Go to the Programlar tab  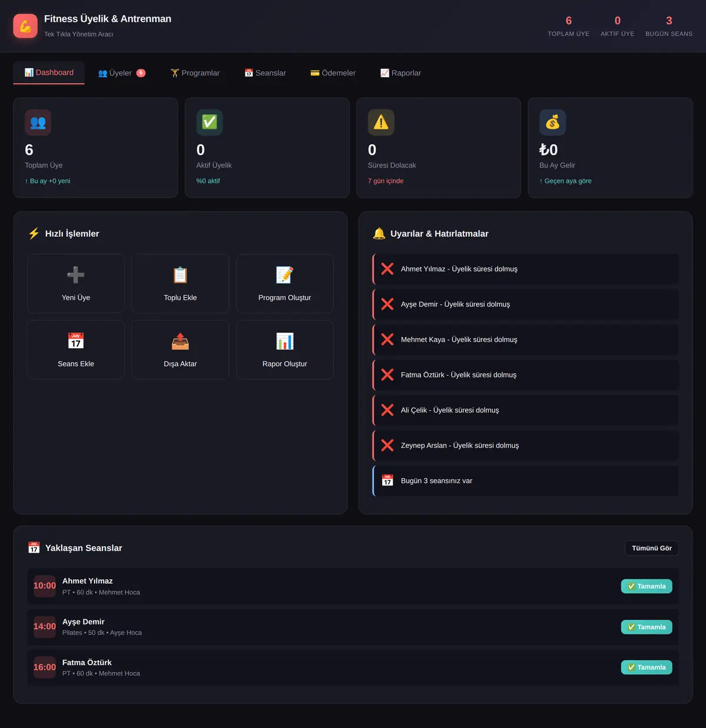[x=195, y=73]
